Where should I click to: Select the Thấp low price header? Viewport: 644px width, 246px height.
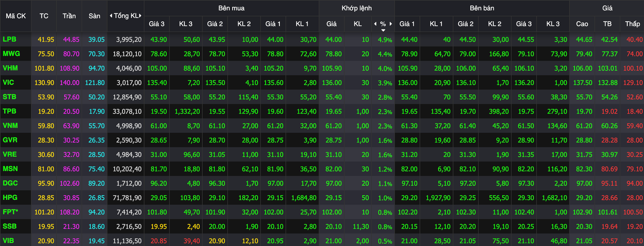pyautogui.click(x=632, y=24)
